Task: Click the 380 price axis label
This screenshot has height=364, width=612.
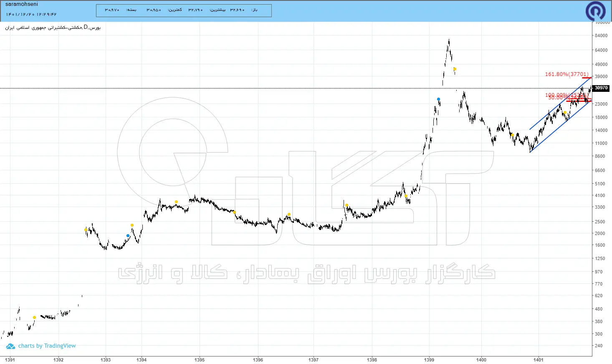Action: (x=599, y=321)
